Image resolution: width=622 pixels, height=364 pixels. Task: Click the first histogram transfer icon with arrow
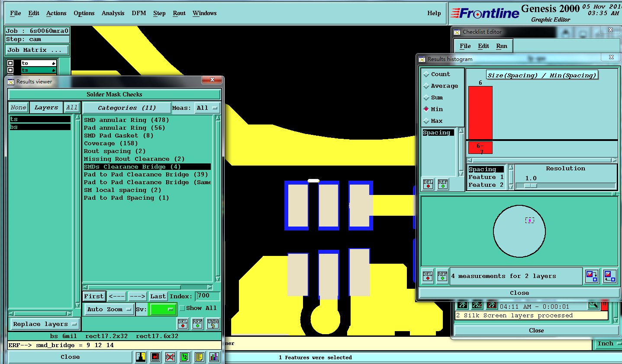592,276
